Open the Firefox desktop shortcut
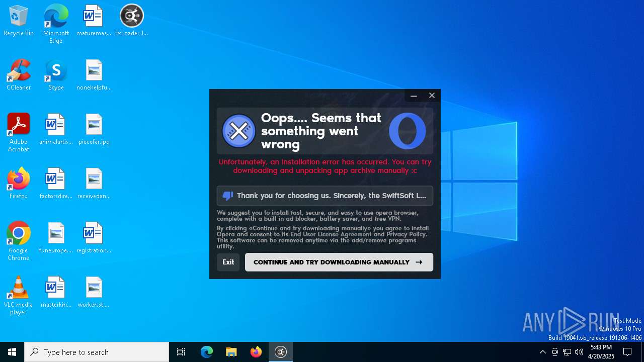The height and width of the screenshot is (362, 644). point(19,184)
